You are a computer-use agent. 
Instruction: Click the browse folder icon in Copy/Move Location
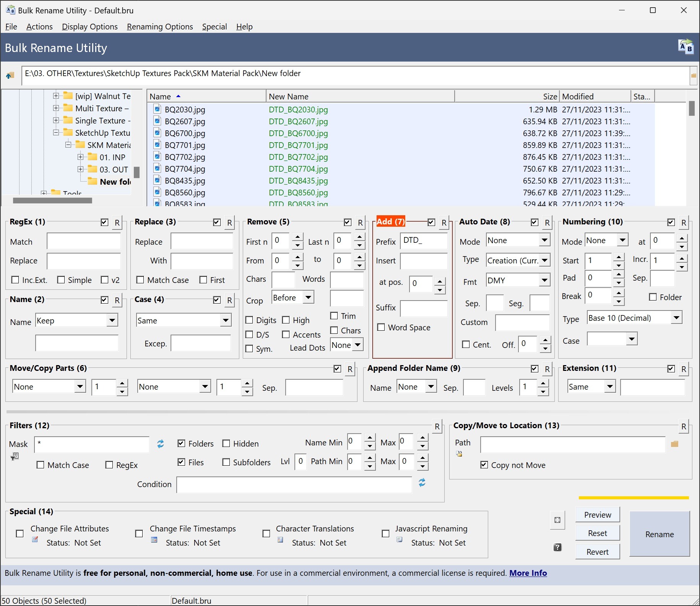674,444
